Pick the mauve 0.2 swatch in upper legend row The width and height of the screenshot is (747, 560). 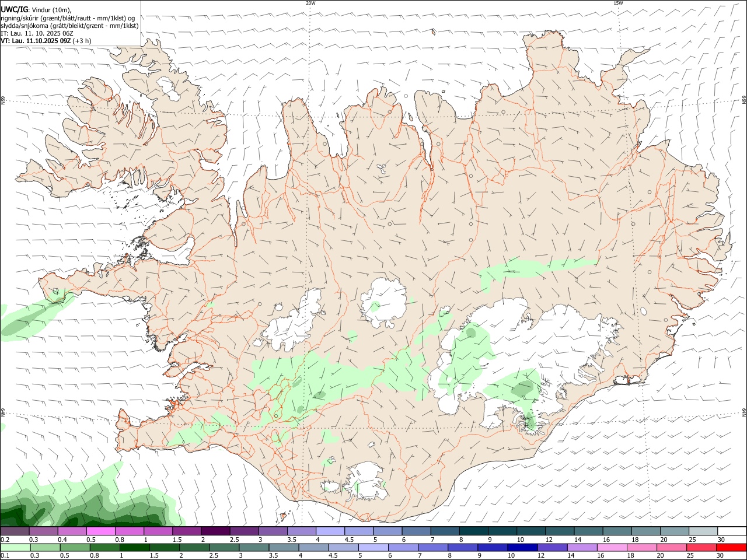[15, 531]
